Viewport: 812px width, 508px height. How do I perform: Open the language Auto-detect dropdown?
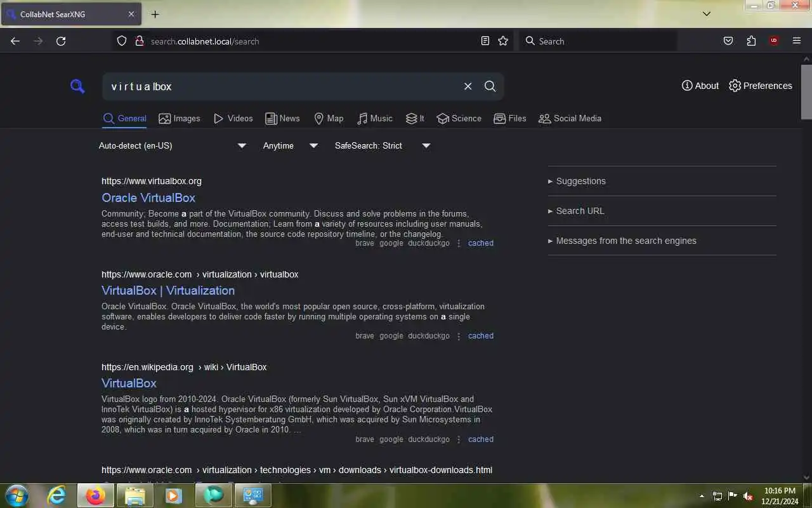pos(173,145)
